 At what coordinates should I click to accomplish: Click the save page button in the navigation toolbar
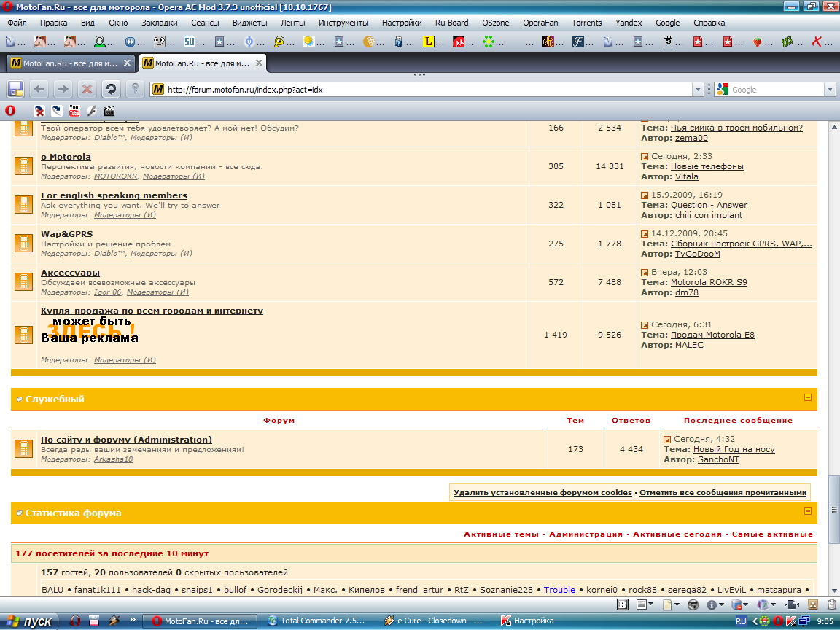[x=15, y=89]
